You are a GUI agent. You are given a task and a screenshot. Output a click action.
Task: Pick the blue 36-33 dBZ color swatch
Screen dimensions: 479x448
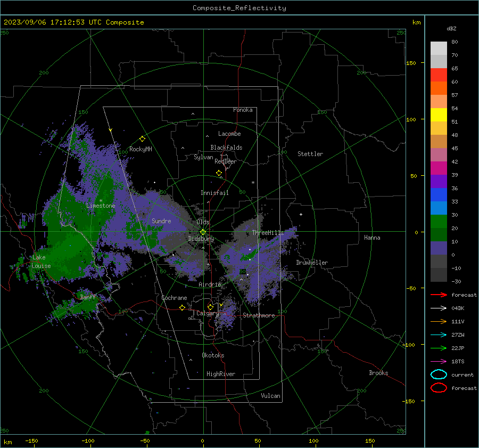coord(439,194)
